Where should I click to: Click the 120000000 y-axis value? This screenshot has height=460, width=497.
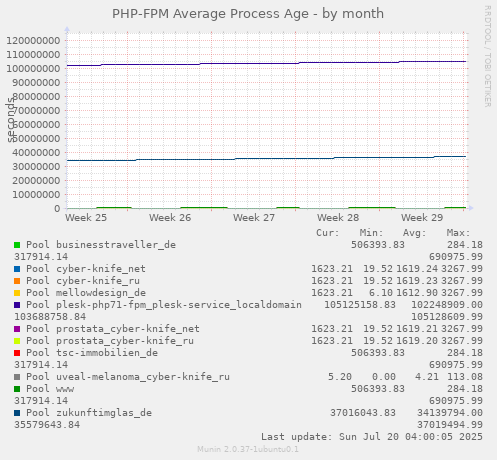pos(33,41)
